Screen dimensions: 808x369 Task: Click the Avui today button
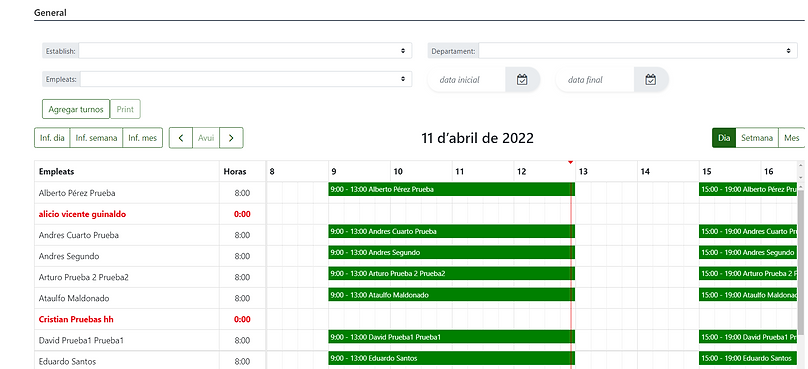[x=206, y=138]
